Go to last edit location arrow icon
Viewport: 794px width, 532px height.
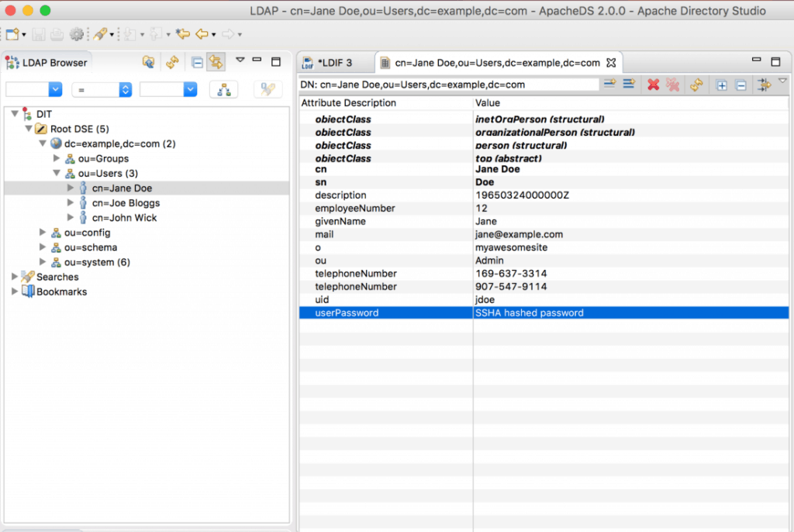[182, 34]
